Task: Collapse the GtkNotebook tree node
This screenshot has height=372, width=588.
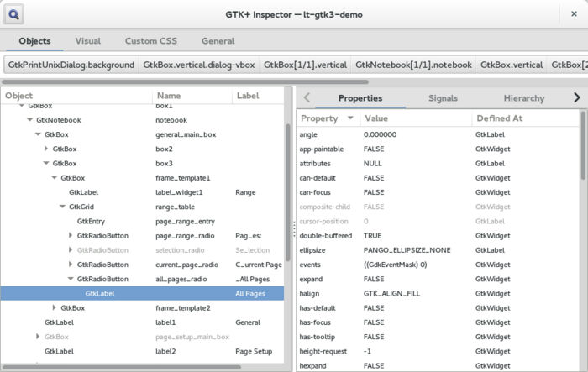Action: tap(30, 120)
